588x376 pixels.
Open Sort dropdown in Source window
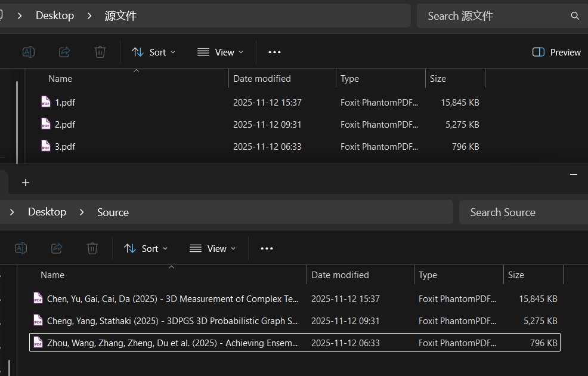pyautogui.click(x=146, y=248)
